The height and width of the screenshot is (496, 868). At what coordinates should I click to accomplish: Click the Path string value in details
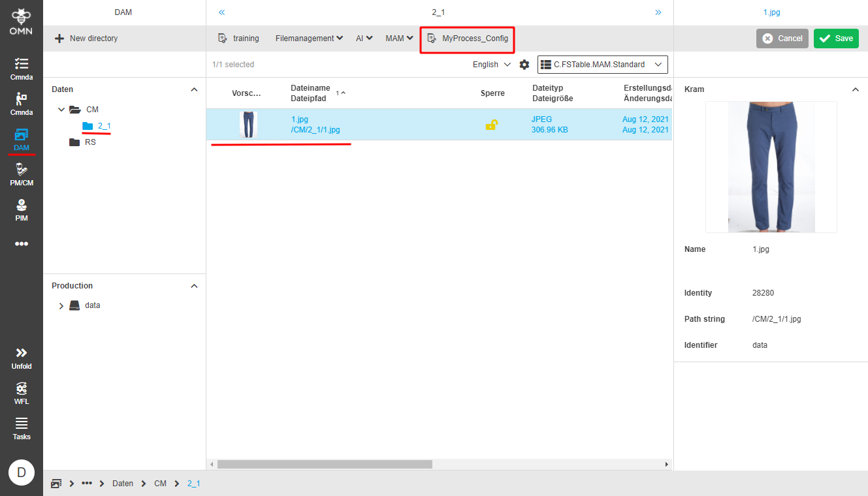coord(777,319)
